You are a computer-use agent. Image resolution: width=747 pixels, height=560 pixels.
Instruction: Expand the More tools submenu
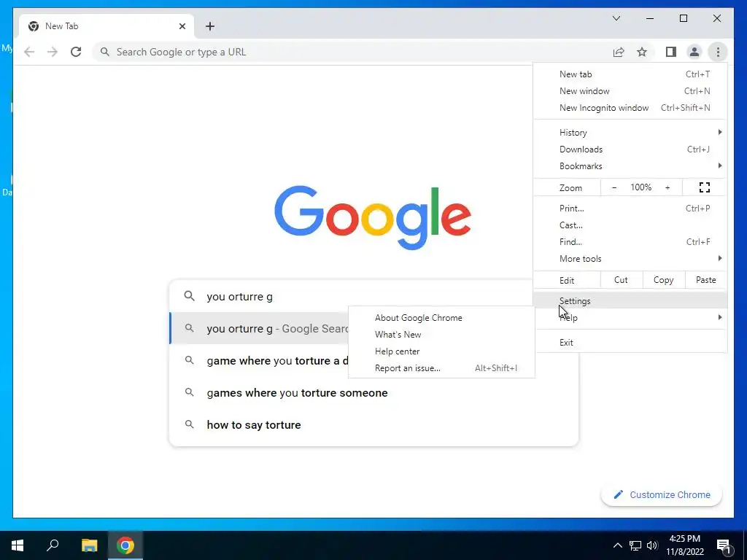tap(630, 259)
